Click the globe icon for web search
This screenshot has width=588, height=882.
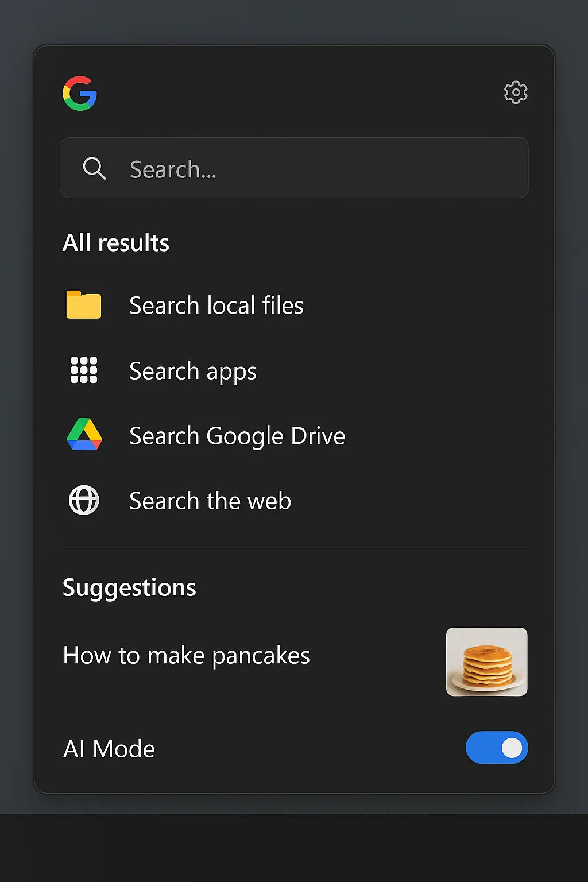(84, 500)
